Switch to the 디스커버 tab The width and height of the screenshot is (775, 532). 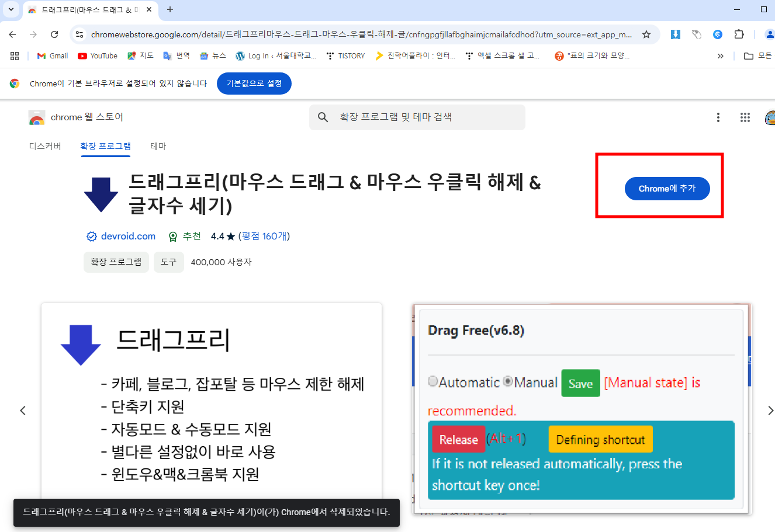click(x=45, y=146)
